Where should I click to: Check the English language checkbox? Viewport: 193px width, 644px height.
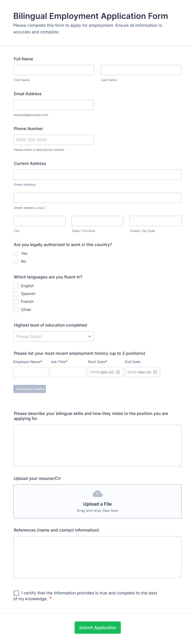coord(16,286)
